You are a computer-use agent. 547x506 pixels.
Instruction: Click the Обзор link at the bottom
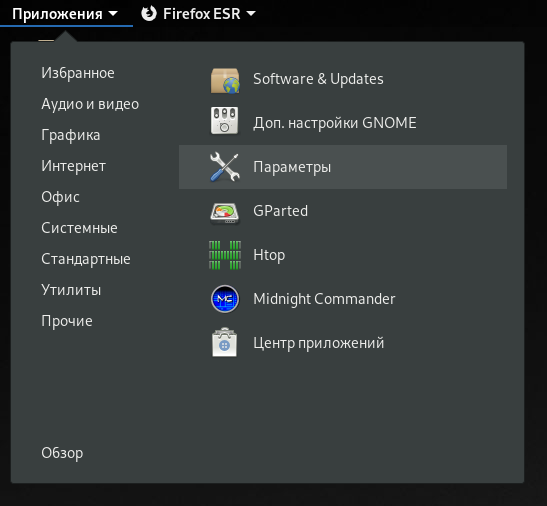tap(62, 453)
